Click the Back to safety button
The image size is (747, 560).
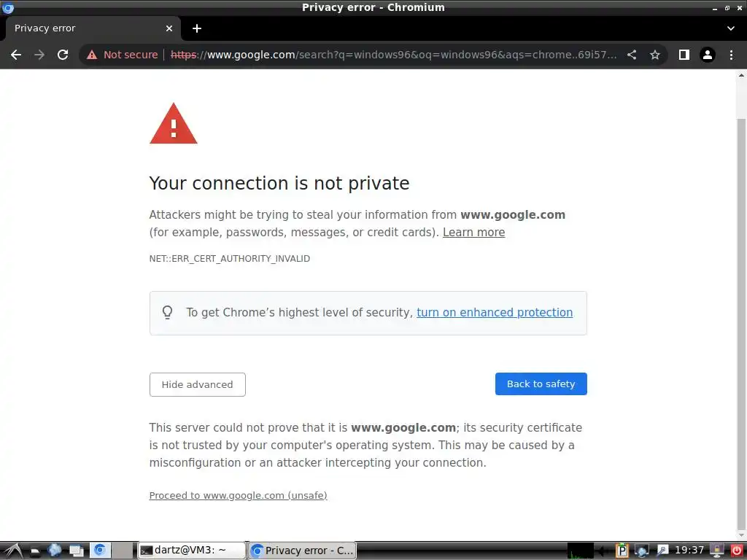541,384
